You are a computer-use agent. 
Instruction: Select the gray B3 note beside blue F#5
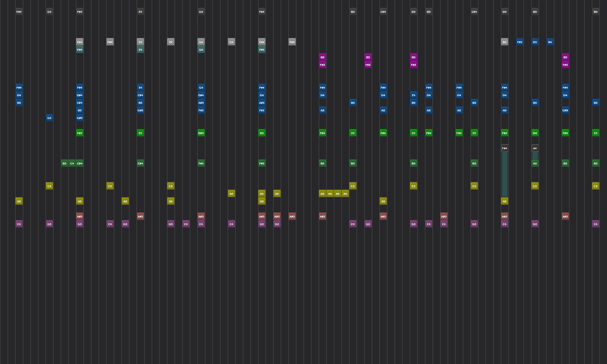[x=505, y=42]
